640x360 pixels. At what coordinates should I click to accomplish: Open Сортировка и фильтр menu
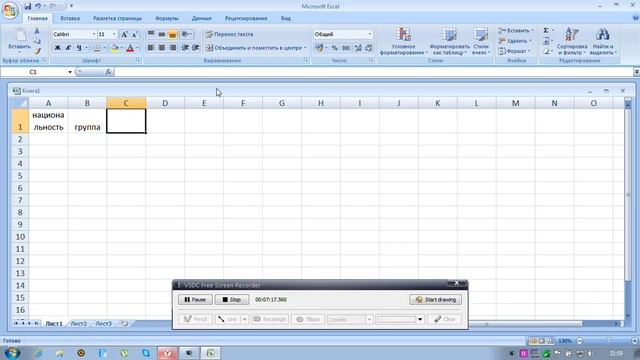pos(572,41)
